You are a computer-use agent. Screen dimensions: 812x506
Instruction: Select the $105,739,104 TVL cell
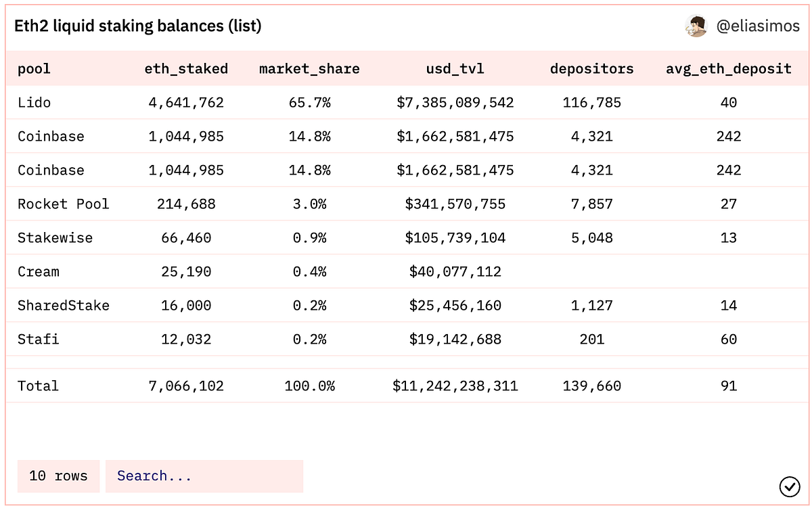click(455, 238)
